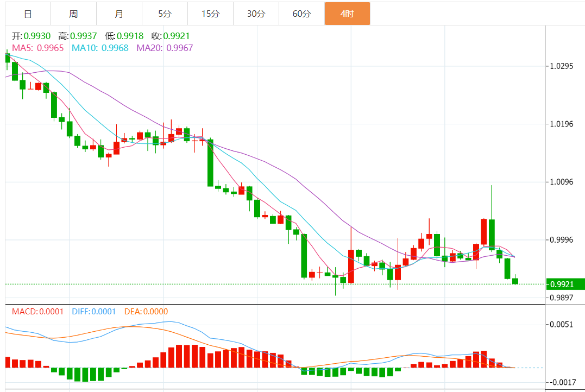Screen dimensions: 585x392
Task: Switch to the 5分 timeframe tab
Action: tap(165, 14)
